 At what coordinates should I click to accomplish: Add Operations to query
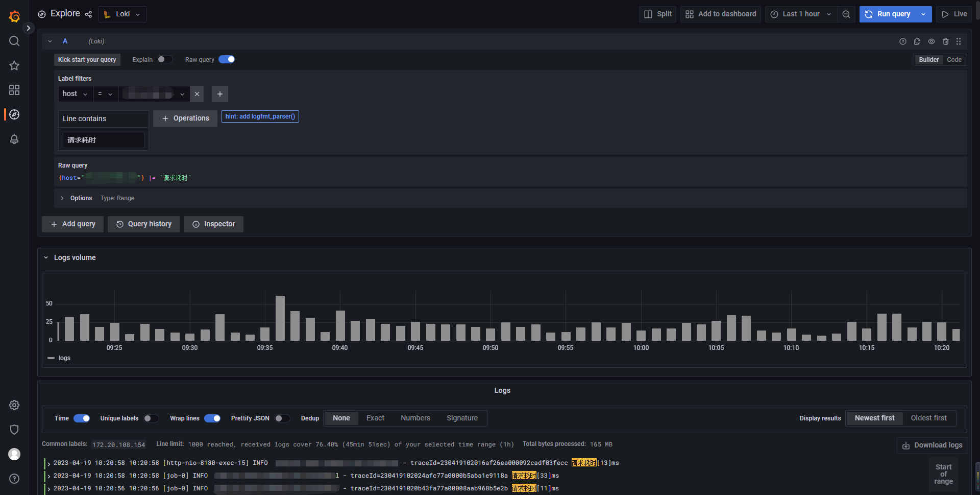185,119
